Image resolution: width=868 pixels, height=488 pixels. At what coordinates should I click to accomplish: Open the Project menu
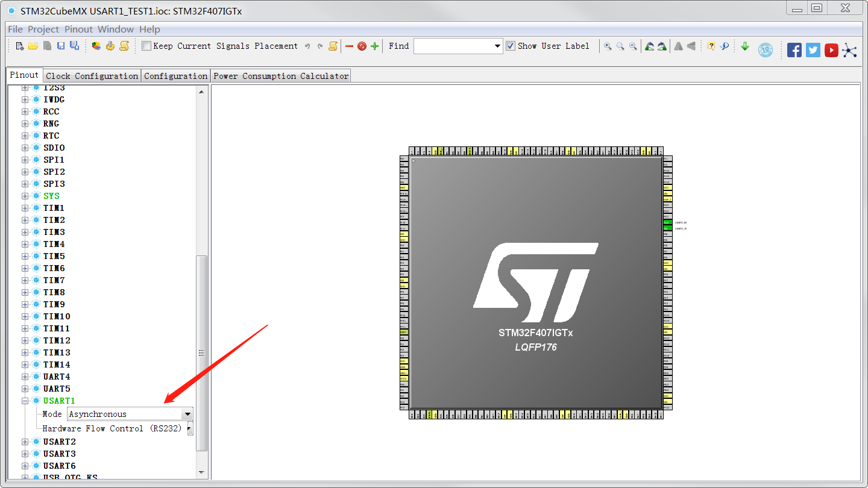coord(43,29)
